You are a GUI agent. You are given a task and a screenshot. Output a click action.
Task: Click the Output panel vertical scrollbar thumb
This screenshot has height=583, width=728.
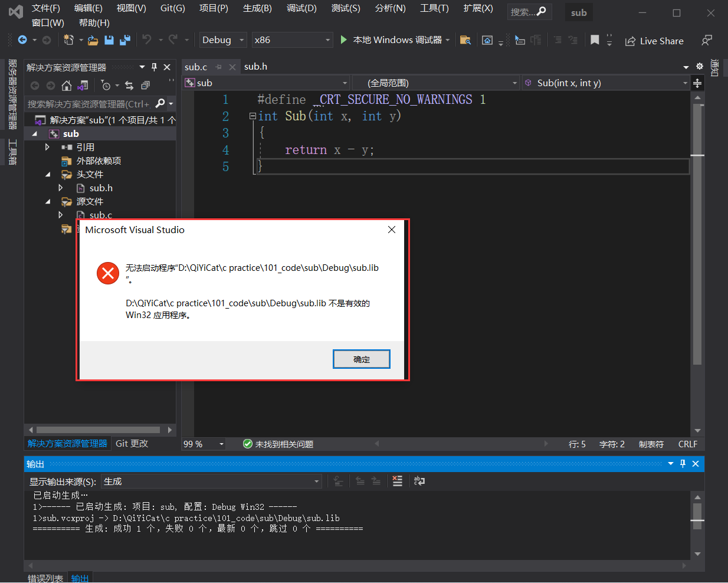click(x=697, y=516)
